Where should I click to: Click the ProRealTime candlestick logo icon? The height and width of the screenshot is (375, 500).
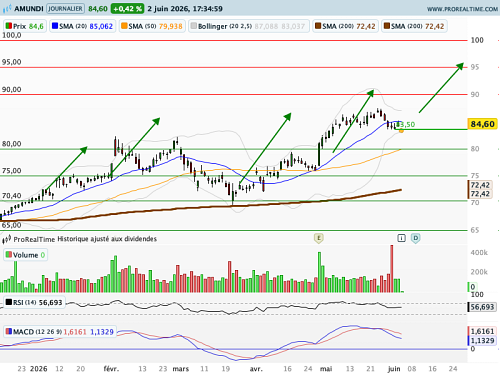click(7, 239)
